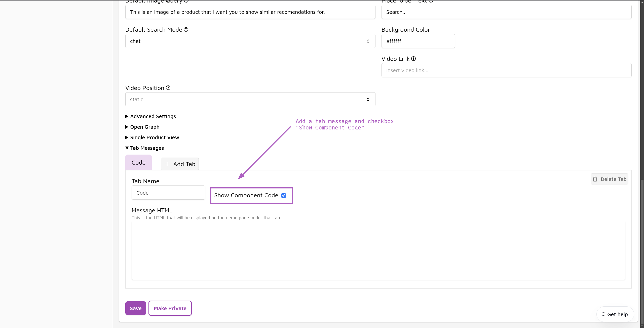The width and height of the screenshot is (644, 328).
Task: Expand the Advanced Settings section
Action: tap(150, 116)
